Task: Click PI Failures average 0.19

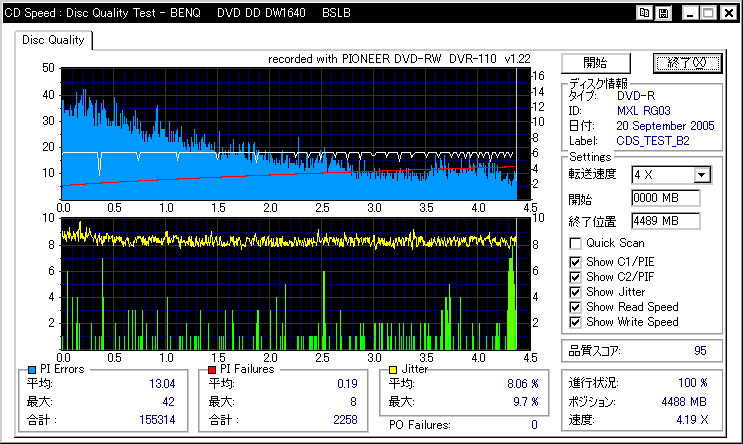Action: point(347,384)
